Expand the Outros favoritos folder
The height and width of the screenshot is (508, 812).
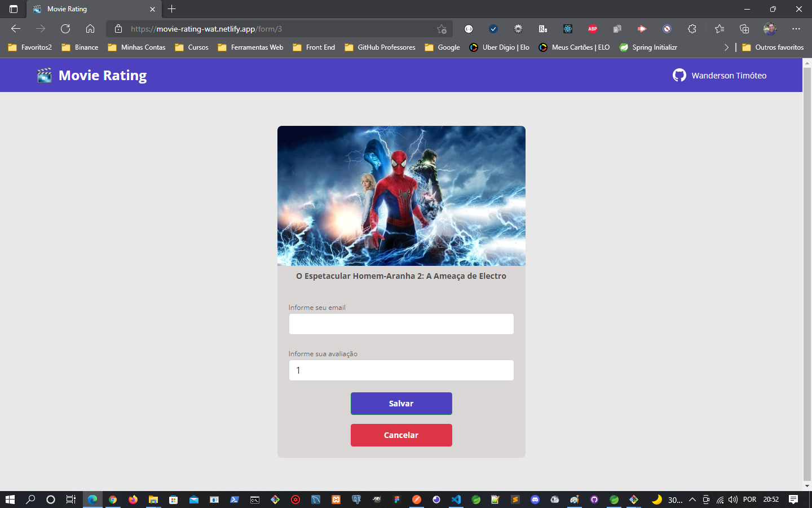(773, 47)
